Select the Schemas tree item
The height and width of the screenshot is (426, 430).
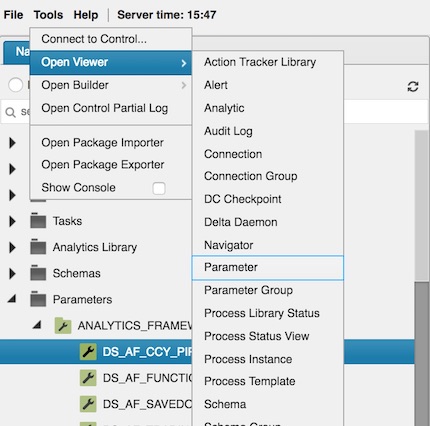[x=77, y=273]
